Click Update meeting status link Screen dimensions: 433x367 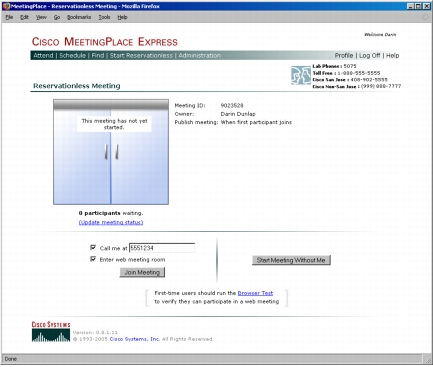pyautogui.click(x=111, y=222)
